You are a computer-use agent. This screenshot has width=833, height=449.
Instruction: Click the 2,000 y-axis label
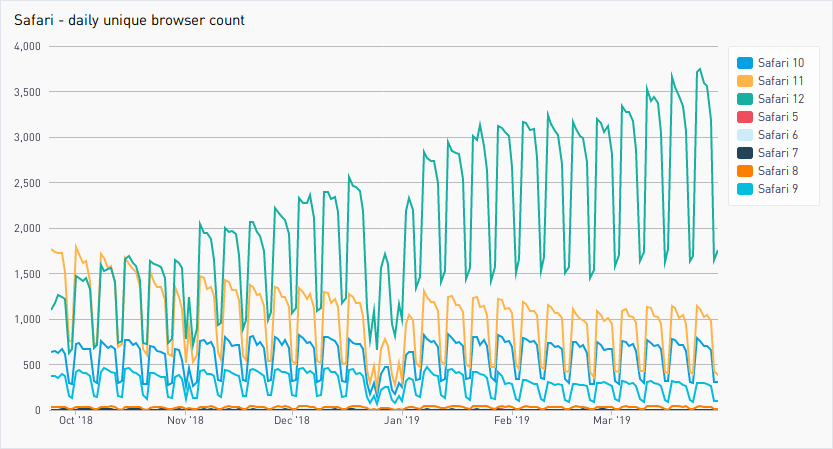tap(28, 228)
